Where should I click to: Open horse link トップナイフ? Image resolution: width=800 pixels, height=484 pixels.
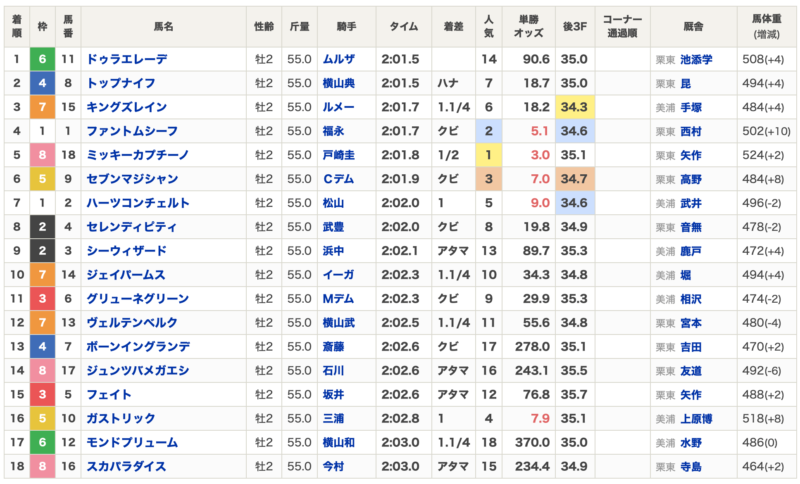coord(121,83)
